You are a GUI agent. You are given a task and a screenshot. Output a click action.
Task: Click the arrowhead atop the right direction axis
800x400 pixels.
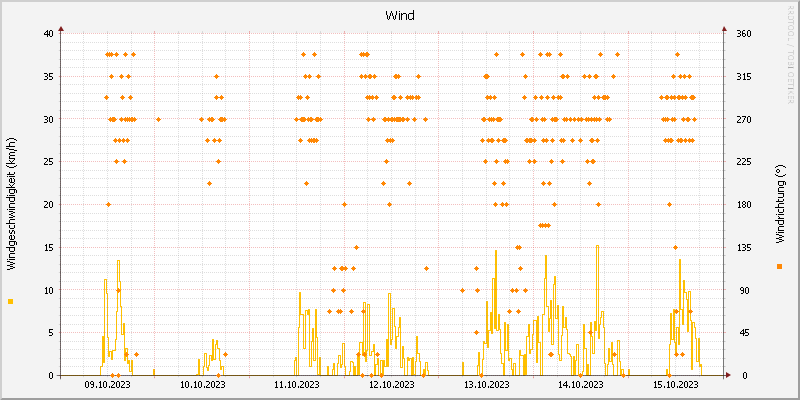(x=724, y=29)
